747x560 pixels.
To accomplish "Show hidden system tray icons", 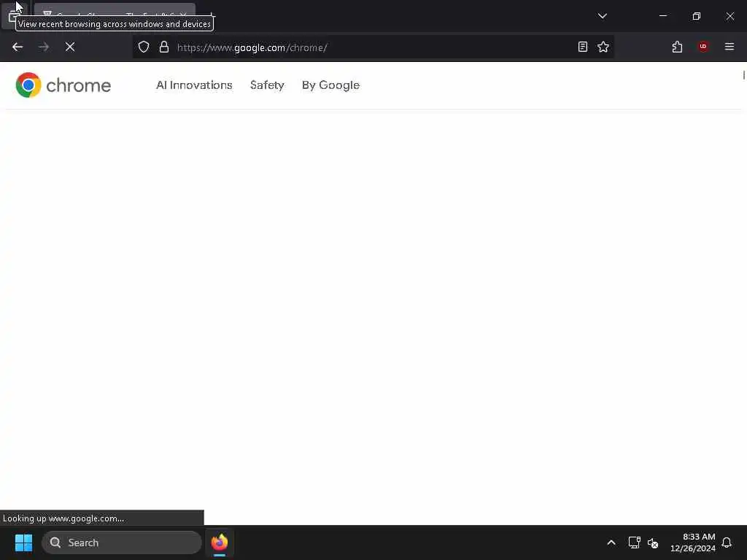I will pos(611,542).
